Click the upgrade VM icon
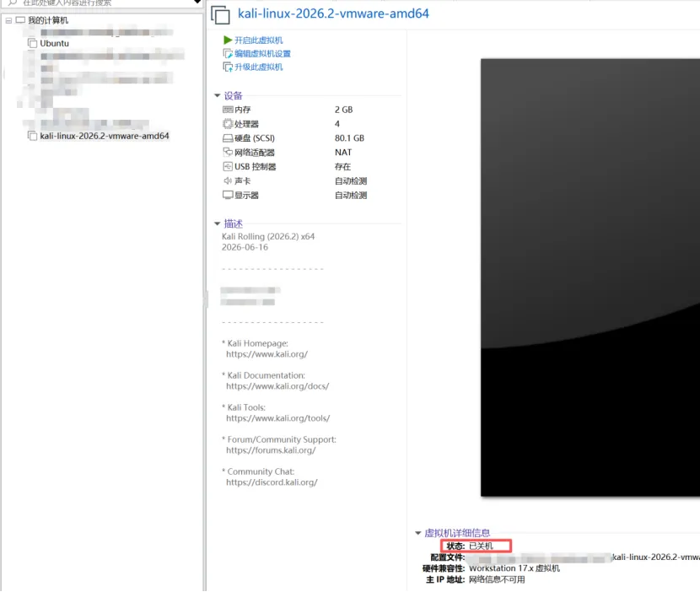The height and width of the screenshot is (592, 700). click(228, 67)
